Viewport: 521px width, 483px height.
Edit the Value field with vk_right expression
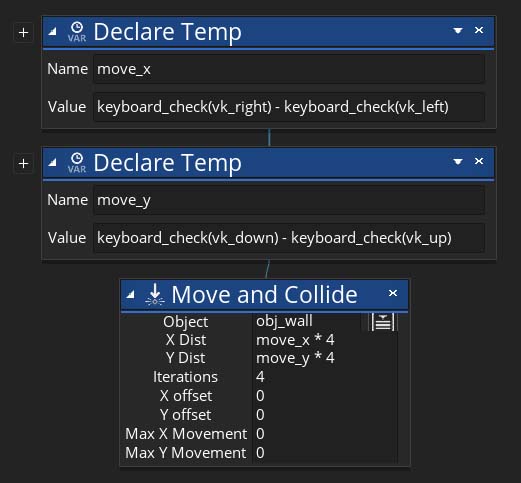click(289, 107)
